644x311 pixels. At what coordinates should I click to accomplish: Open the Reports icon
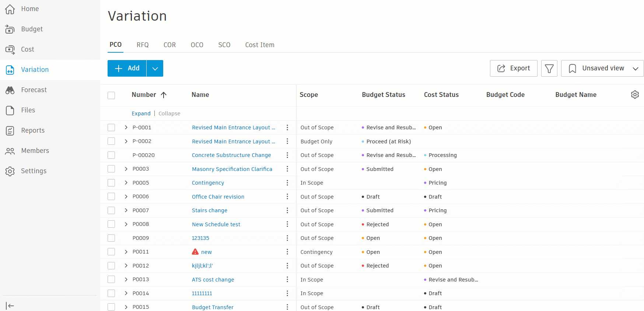[10, 130]
